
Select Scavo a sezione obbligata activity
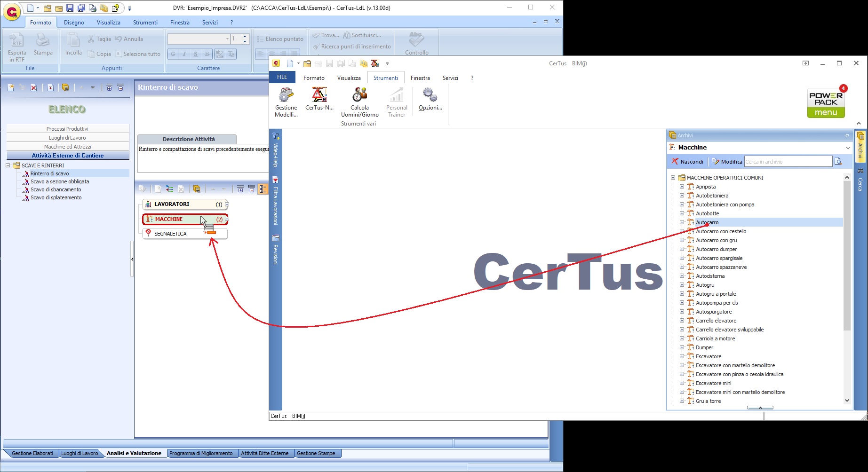tap(60, 181)
